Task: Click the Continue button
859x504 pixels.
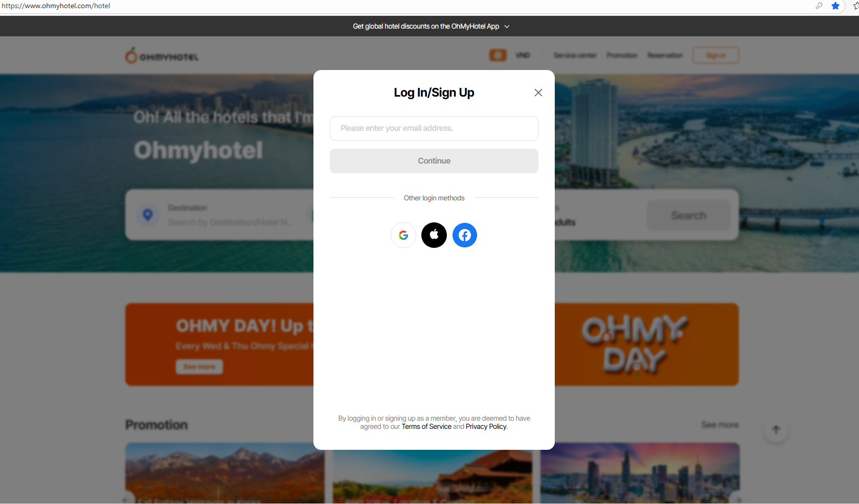Action: tap(434, 161)
